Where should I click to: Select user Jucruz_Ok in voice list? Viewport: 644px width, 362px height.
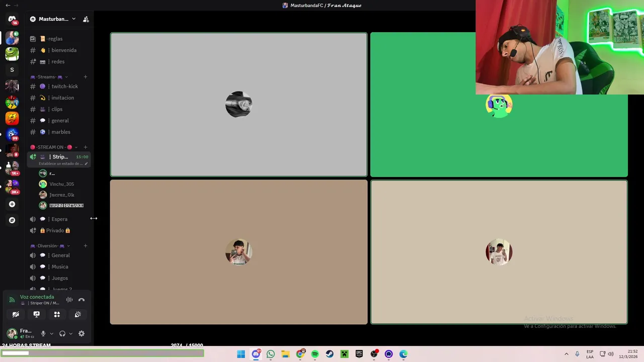click(61, 195)
